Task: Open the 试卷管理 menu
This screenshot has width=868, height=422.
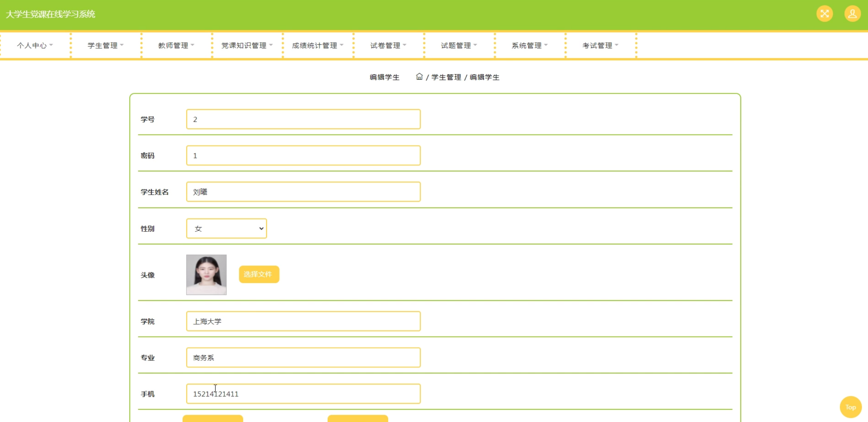Action: [x=388, y=45]
